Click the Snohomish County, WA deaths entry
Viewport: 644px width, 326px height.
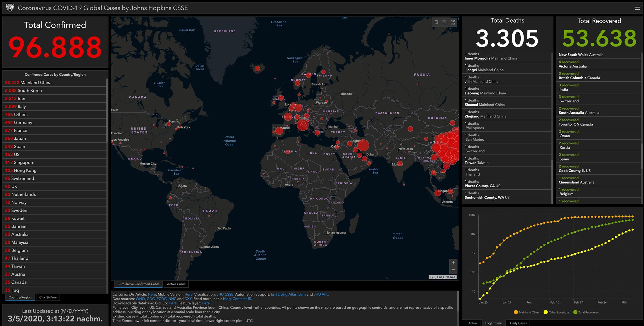pyautogui.click(x=507, y=195)
